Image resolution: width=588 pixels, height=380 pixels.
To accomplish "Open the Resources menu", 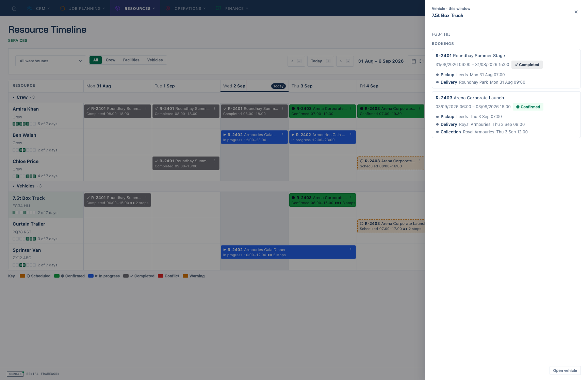I will point(135,8).
